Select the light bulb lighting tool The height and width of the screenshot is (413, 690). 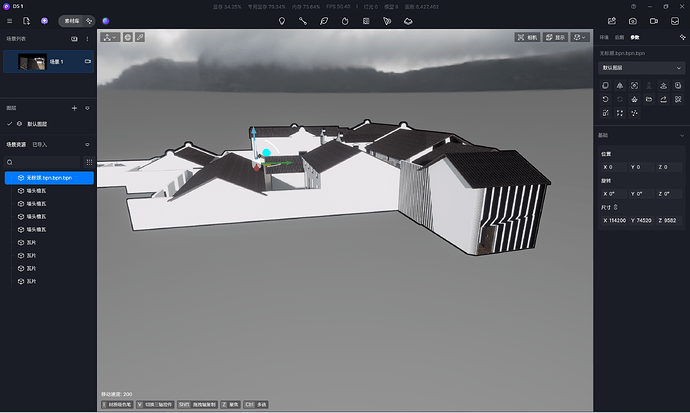[281, 20]
